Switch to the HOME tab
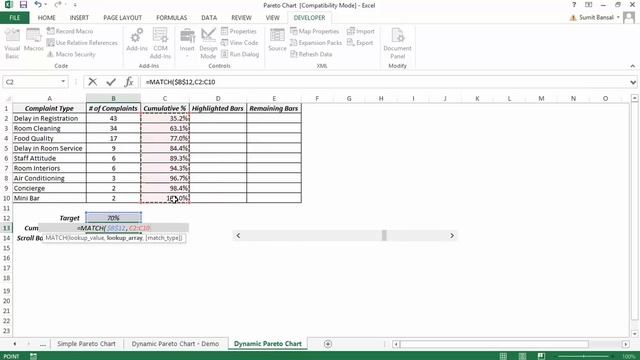Screen dimensions: 640x360 coord(47,18)
